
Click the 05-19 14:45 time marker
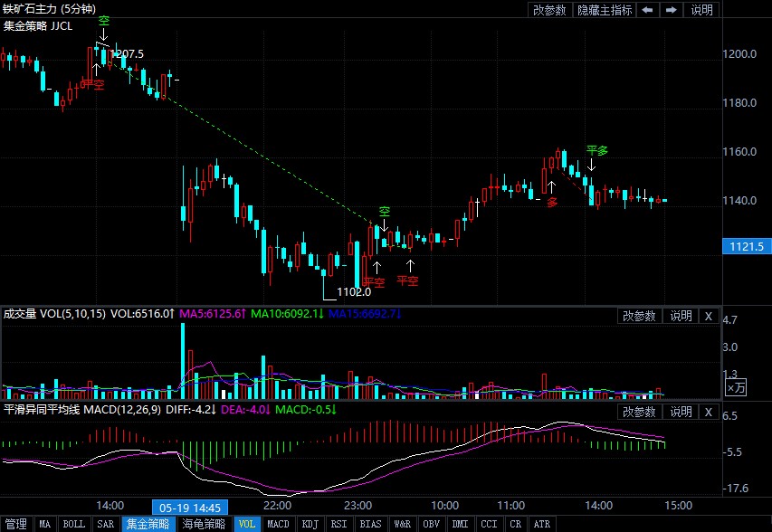190,508
